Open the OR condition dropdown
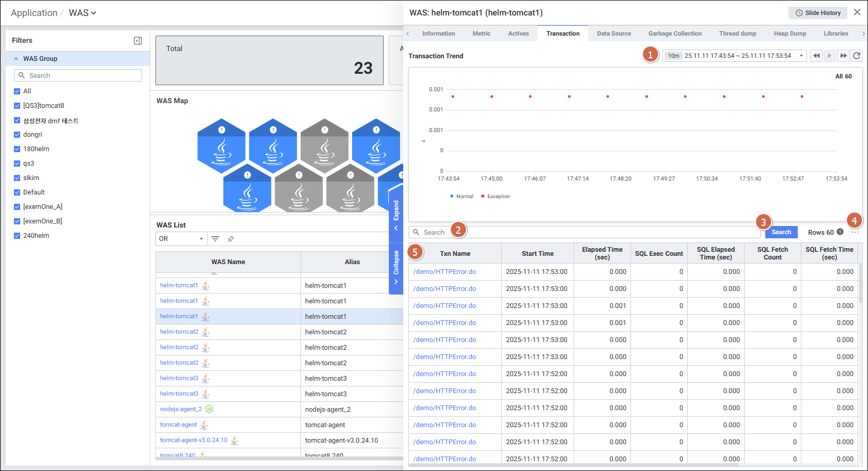Screen dimensions: 868x471 coord(181,239)
